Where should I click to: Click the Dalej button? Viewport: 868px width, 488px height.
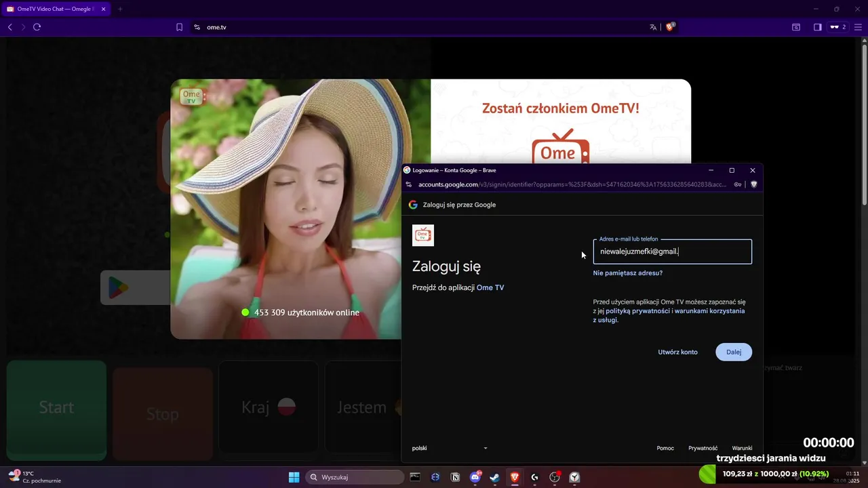point(734,352)
